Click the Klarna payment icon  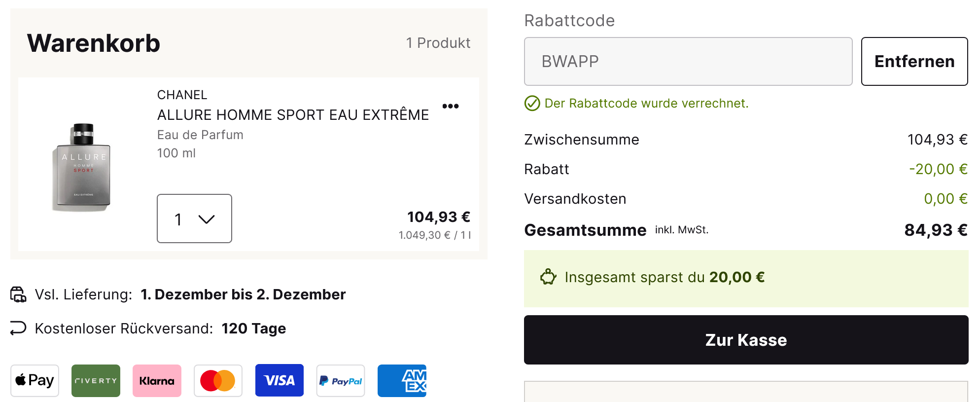pyautogui.click(x=157, y=380)
